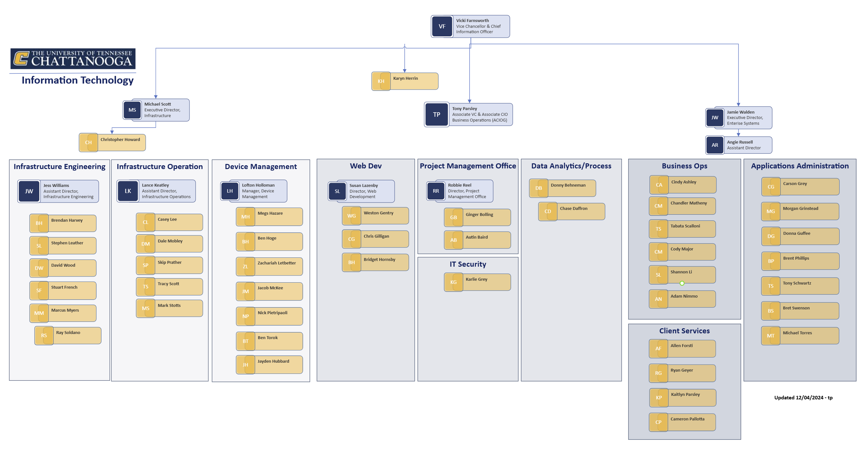Image resolution: width=868 pixels, height=452 pixels.
Task: Click Susan Lazenby Director Web Development card
Action: (361, 191)
